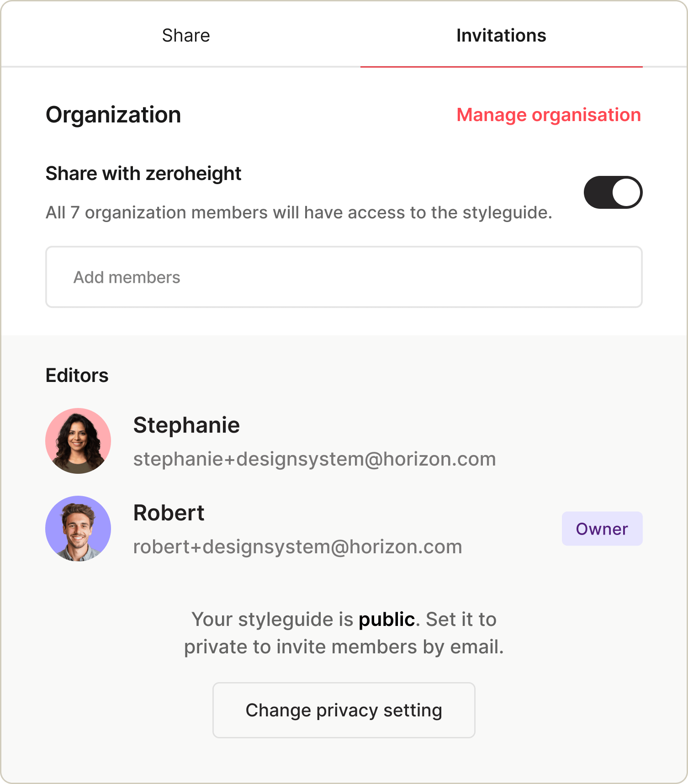Click Stephanie's profile avatar
This screenshot has height=784, width=688.
(x=78, y=441)
